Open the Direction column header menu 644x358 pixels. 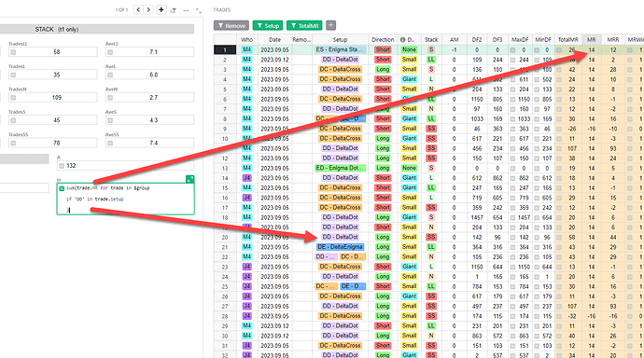pos(383,40)
